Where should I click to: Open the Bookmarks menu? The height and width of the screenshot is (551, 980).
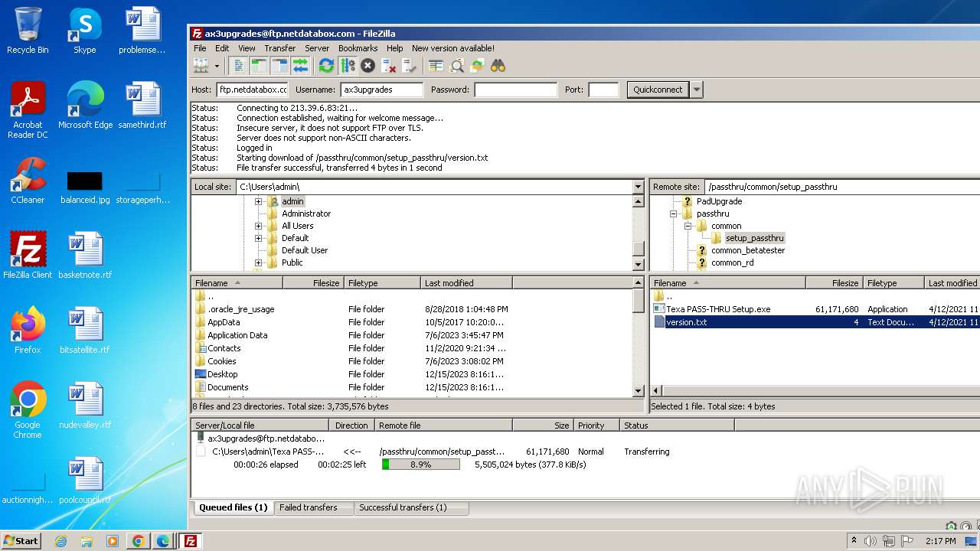click(x=358, y=48)
